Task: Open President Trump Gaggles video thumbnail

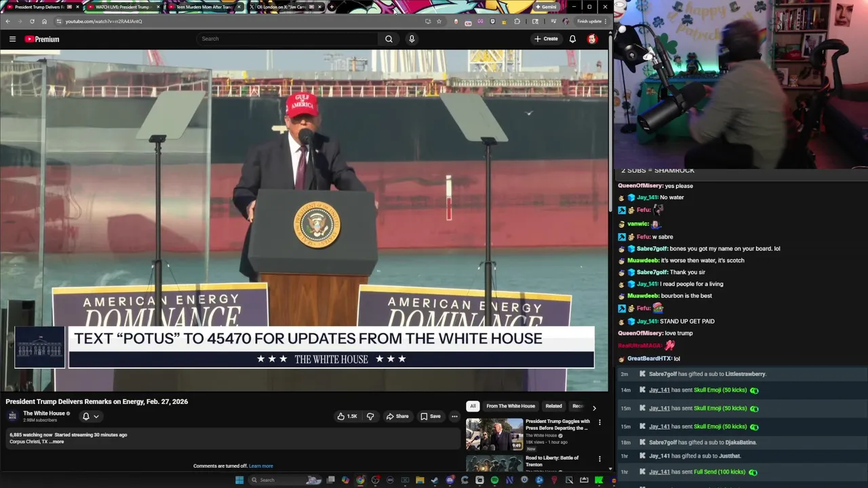Action: (x=494, y=434)
